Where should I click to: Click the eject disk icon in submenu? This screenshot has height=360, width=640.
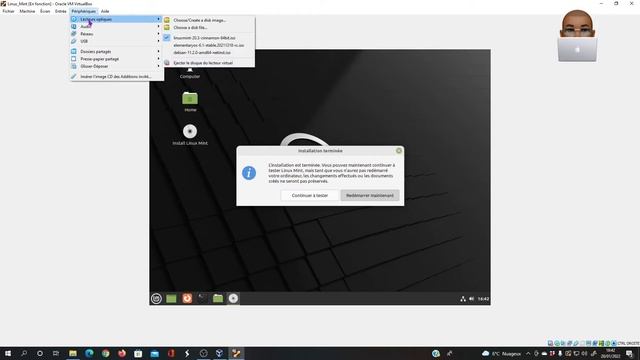coord(167,63)
